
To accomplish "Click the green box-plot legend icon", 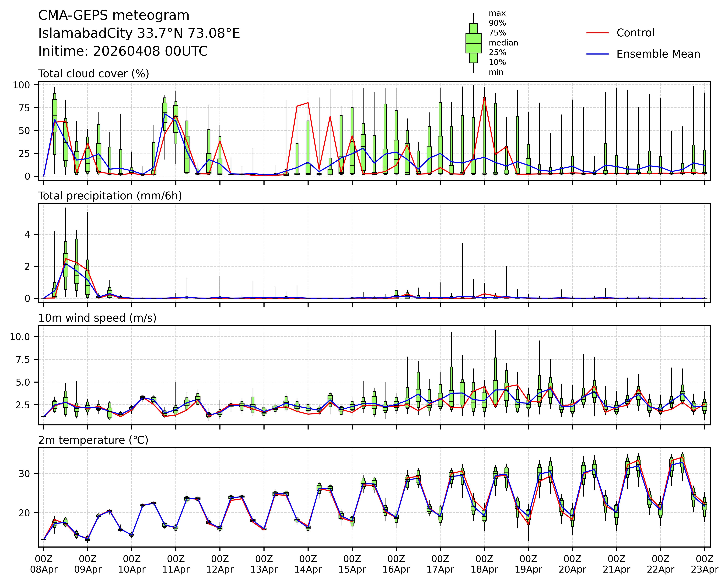I will (473, 43).
